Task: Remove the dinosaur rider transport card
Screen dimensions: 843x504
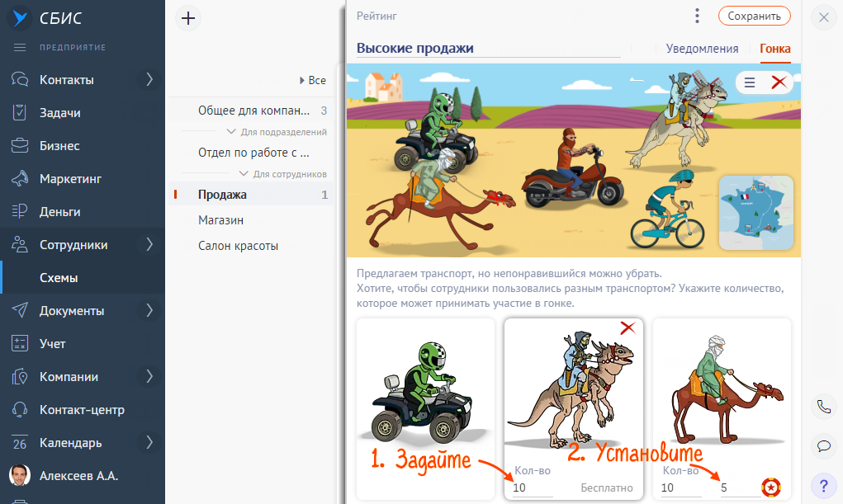Action: (628, 328)
